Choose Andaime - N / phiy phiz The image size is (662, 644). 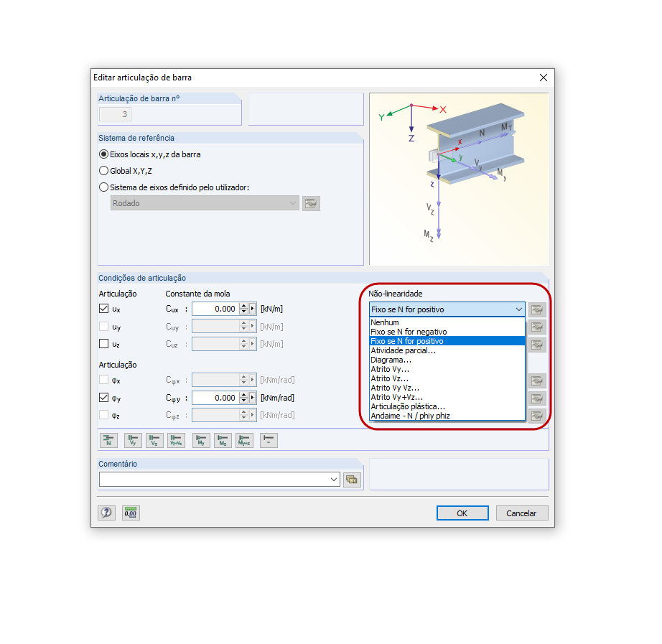(447, 416)
